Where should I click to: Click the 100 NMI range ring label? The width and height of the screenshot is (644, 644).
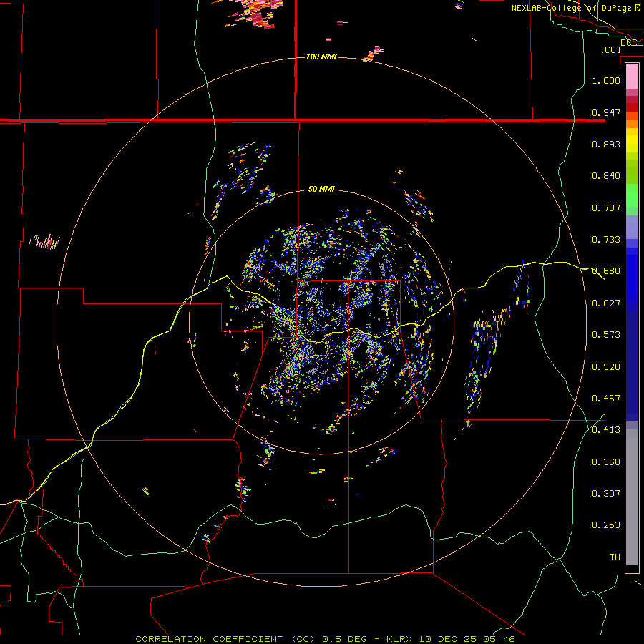coord(321,57)
